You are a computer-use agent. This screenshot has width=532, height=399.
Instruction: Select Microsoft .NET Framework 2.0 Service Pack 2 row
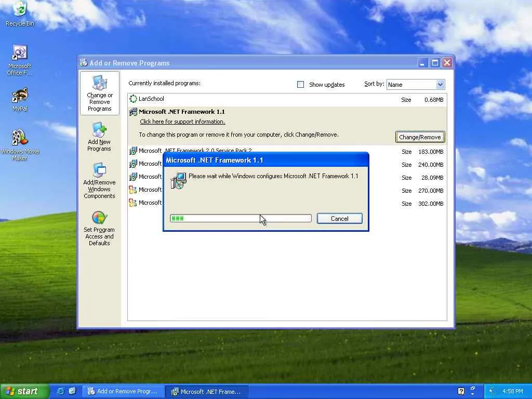[x=287, y=151]
